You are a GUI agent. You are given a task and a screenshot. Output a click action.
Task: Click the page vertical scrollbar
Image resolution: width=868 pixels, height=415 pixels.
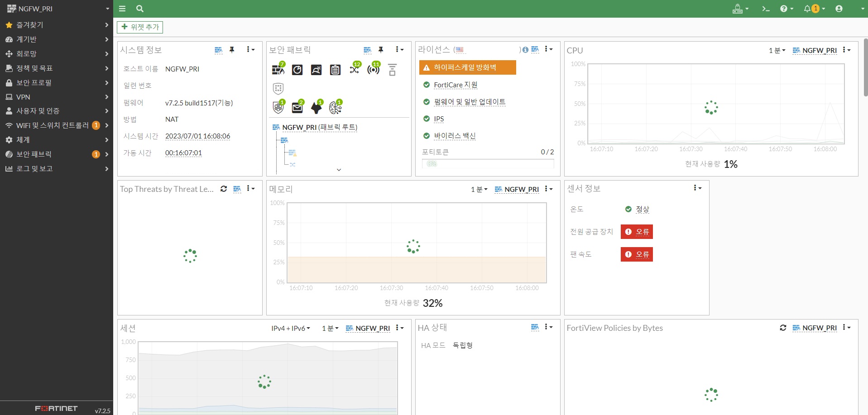[x=866, y=68]
